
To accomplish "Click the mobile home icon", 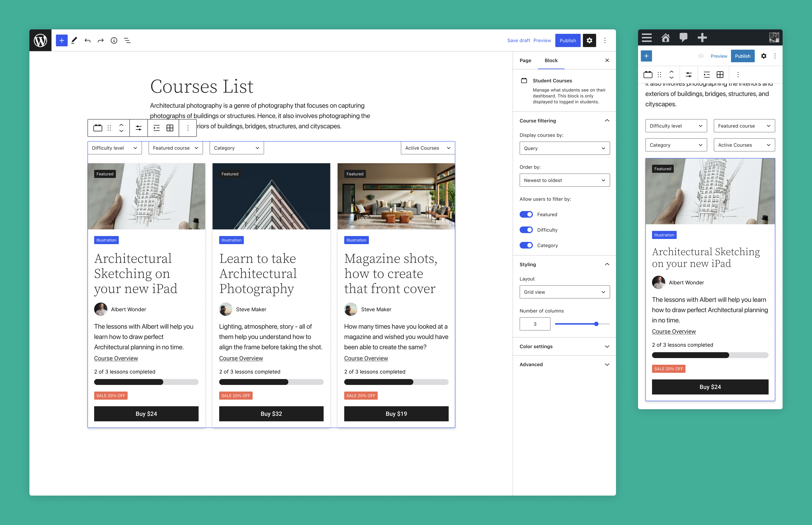I will 665,37.
